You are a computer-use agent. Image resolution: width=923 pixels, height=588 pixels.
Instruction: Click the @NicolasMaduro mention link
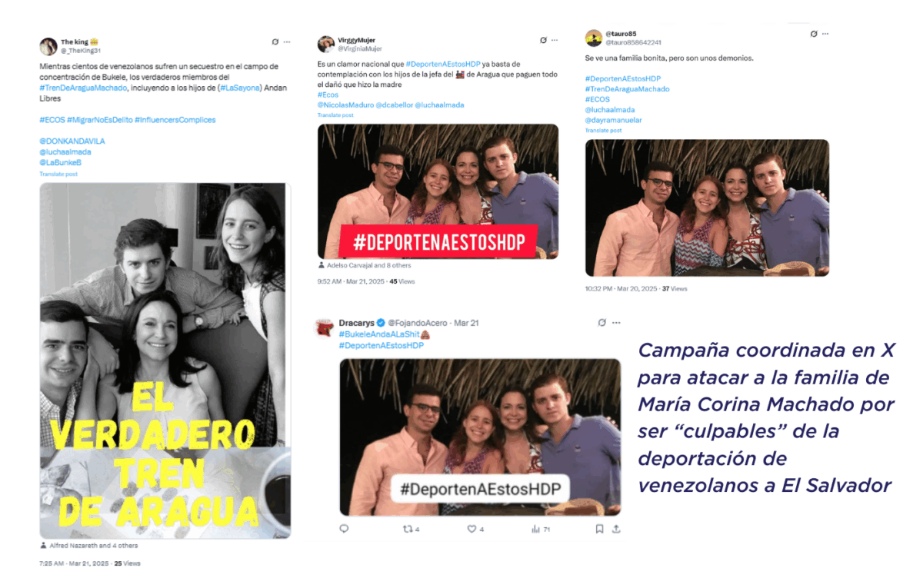pyautogui.click(x=346, y=105)
